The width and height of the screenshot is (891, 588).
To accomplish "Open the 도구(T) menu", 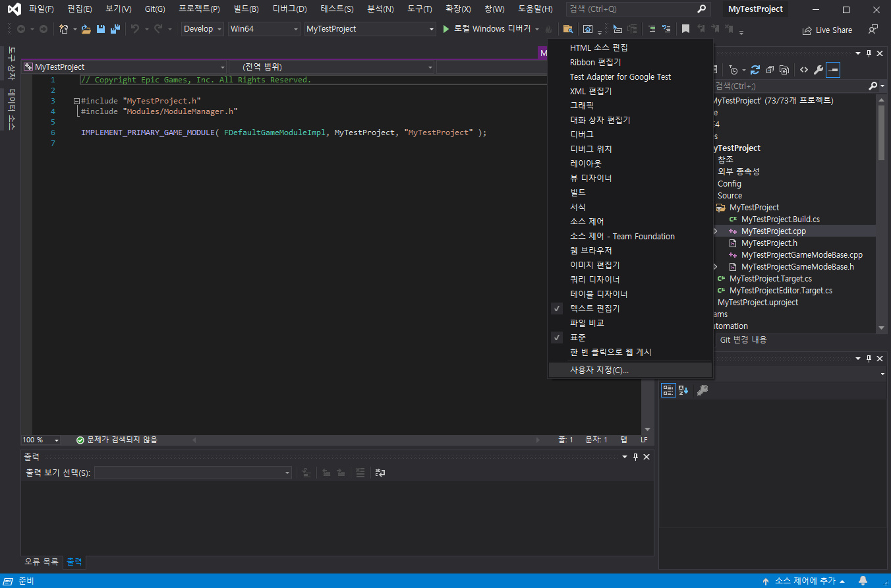I will [x=420, y=9].
